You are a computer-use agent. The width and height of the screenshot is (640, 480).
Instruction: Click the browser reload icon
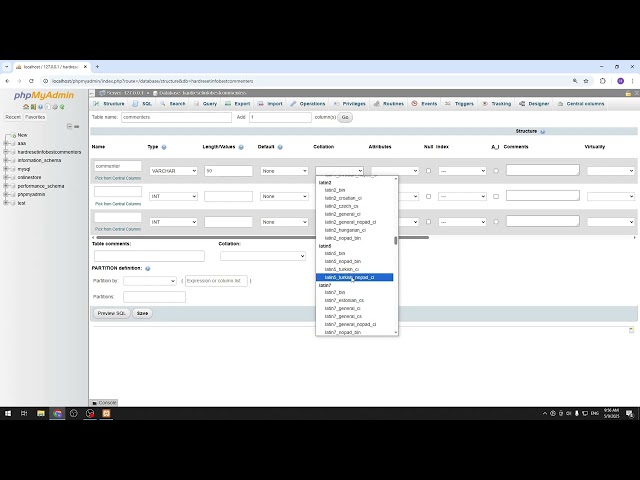pos(31,81)
